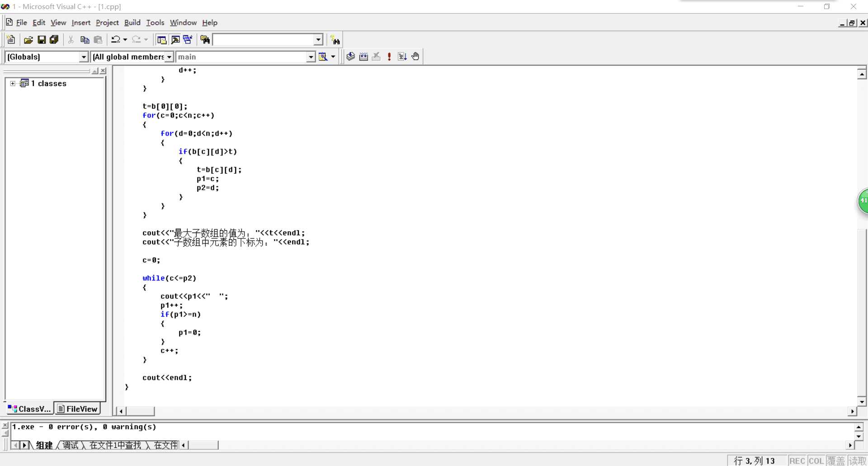Open the Project menu
The height and width of the screenshot is (466, 868).
coord(107,23)
